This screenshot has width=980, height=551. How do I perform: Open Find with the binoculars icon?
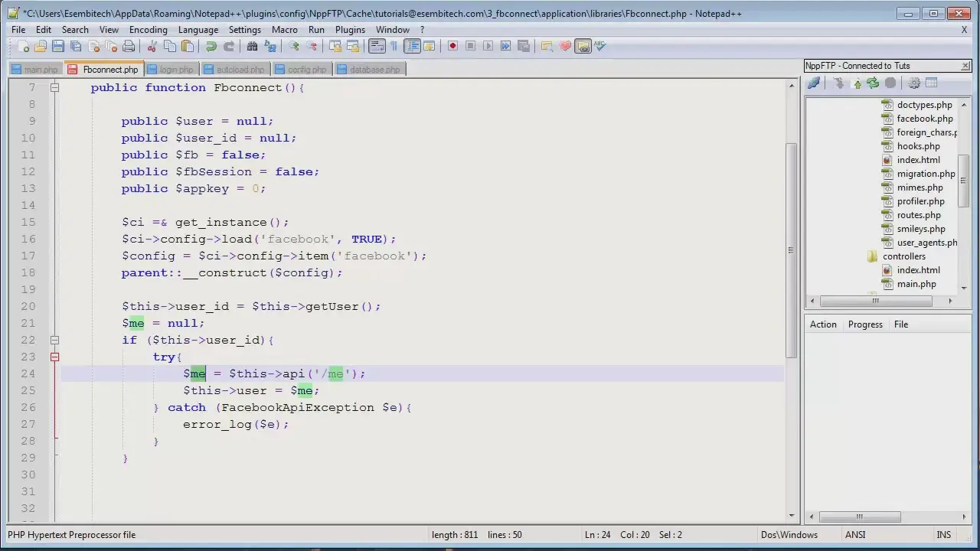[253, 47]
